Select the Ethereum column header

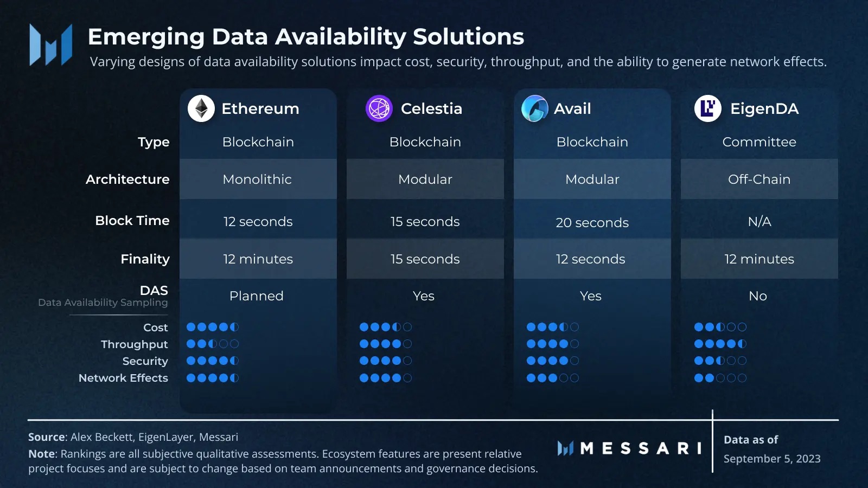[x=260, y=108]
